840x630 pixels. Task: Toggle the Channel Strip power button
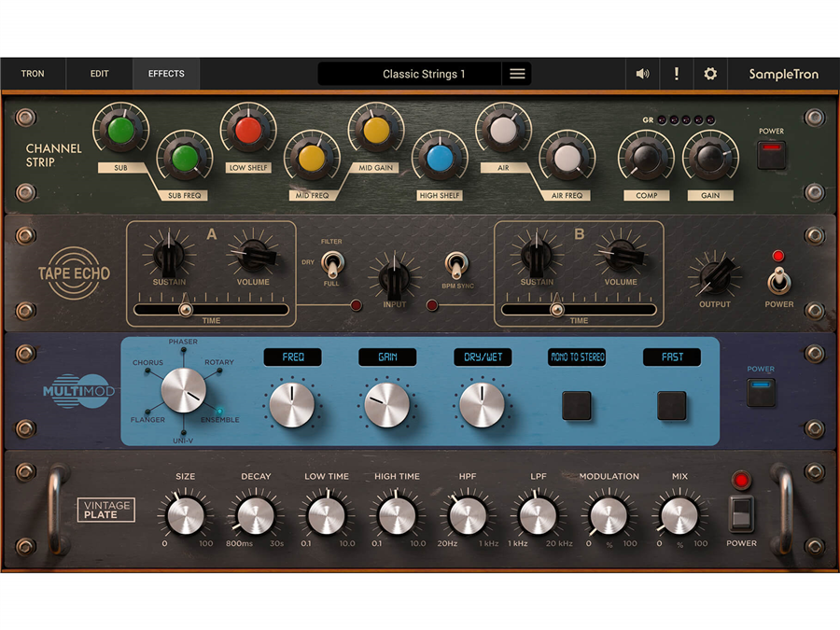click(771, 154)
